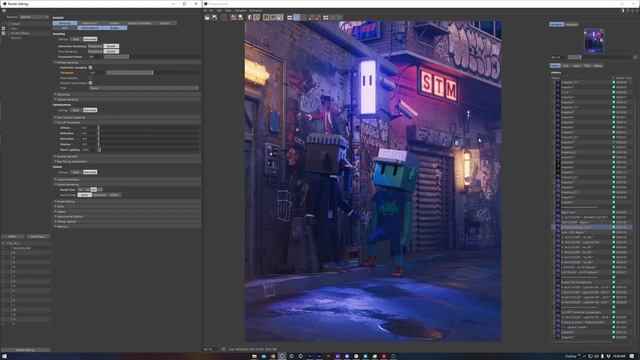The height and width of the screenshot is (360, 640).
Task: Select Progressive for Final Rendering
Action: pos(95,51)
